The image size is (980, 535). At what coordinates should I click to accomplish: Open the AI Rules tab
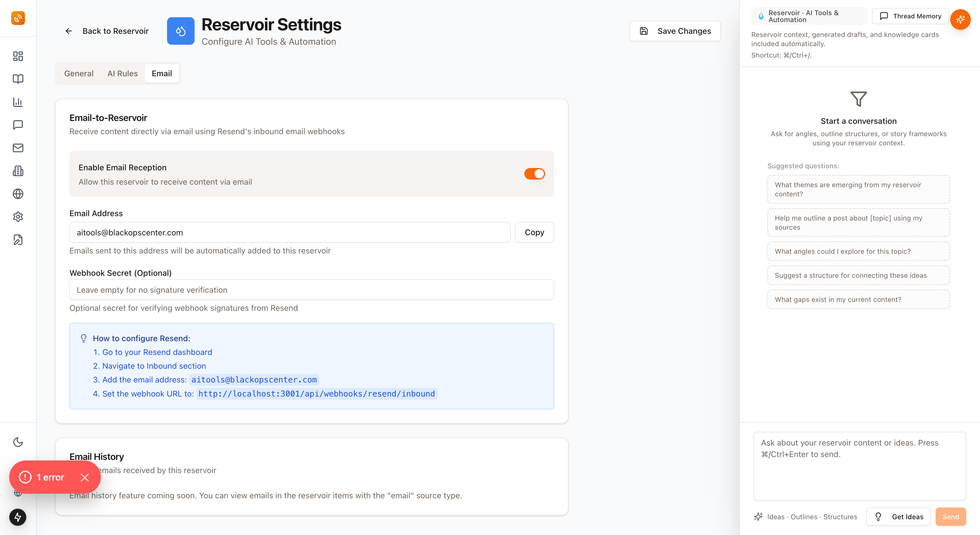(x=122, y=73)
